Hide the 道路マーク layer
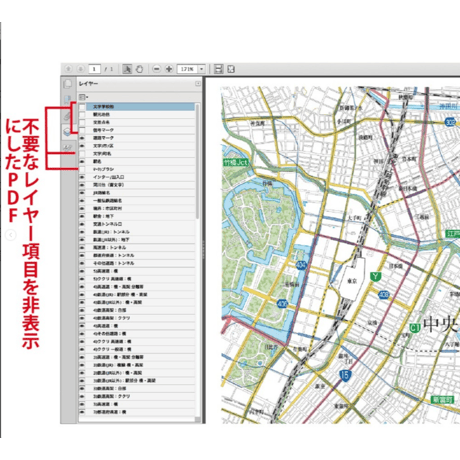The image size is (460, 460). tap(82, 138)
